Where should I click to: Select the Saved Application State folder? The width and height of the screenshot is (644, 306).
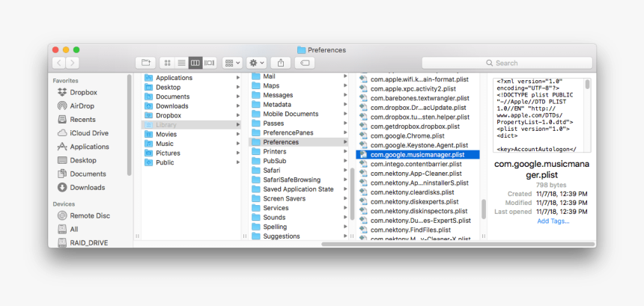click(x=299, y=189)
